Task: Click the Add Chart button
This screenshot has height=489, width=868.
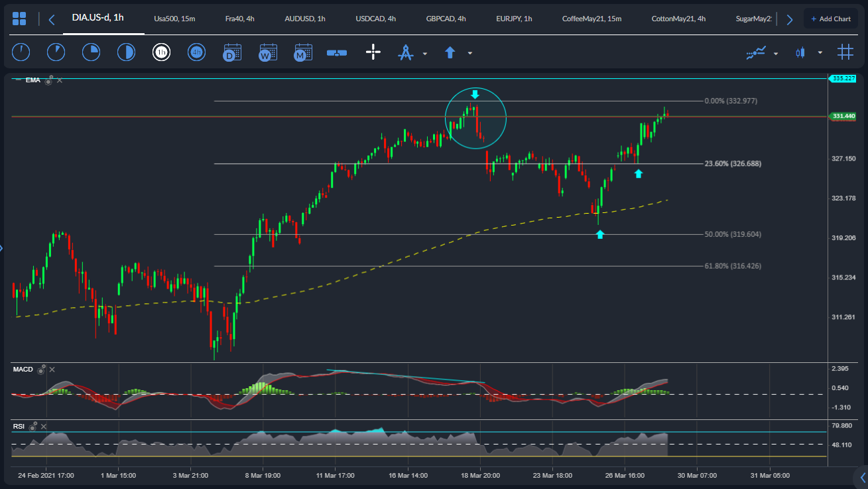Action: (x=831, y=19)
